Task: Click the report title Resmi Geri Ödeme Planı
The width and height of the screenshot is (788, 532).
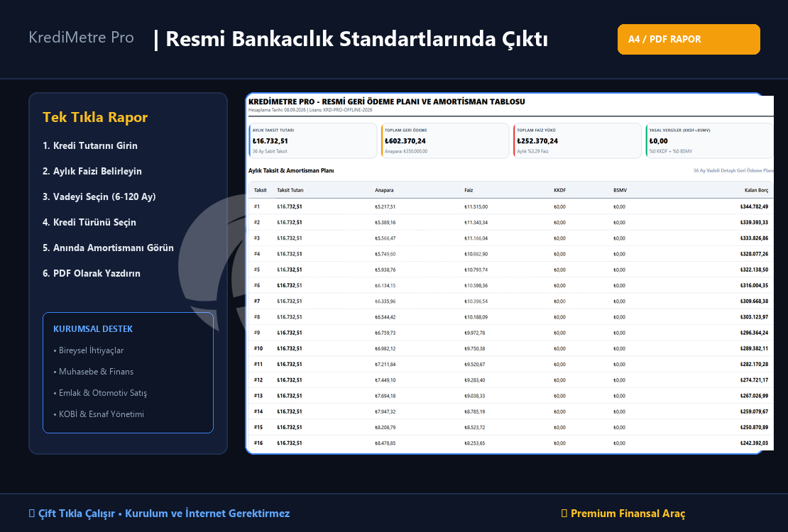Action: 386,101
